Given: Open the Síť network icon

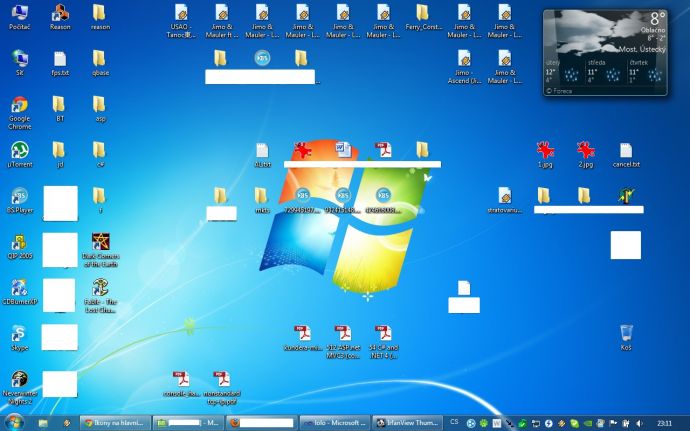Looking at the screenshot, I should coord(19,63).
